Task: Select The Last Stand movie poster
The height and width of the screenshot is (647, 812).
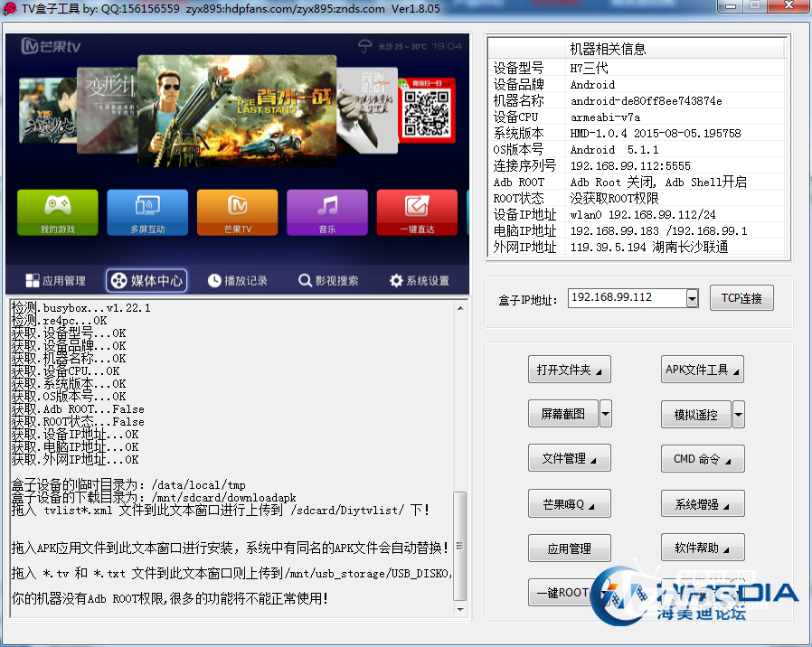Action: [x=237, y=110]
